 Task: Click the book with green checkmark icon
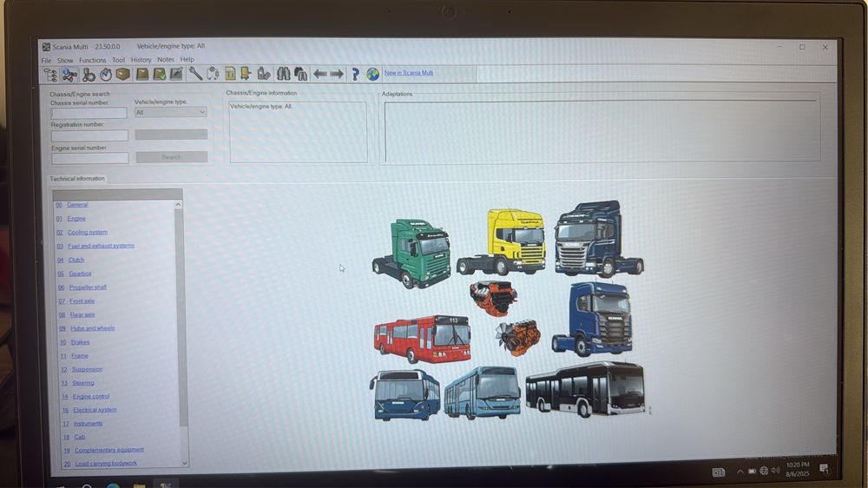coord(160,74)
